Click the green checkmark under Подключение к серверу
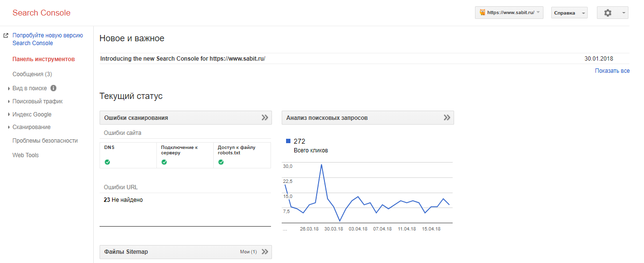This screenshot has height=263, width=644. coord(164,162)
